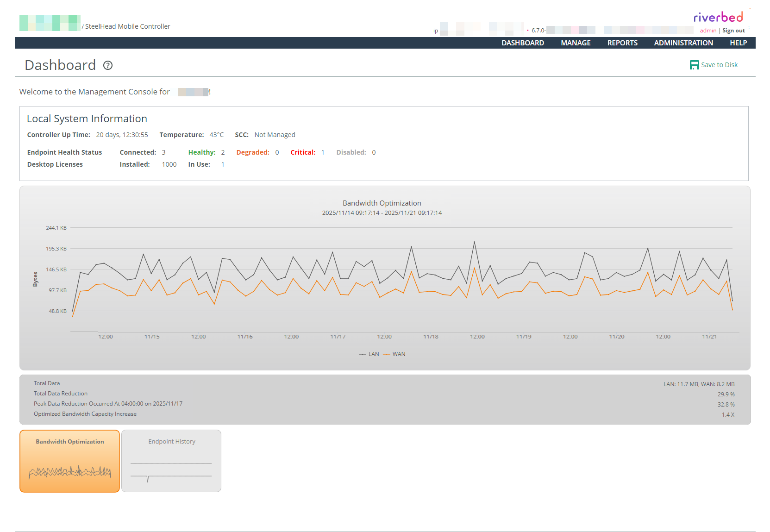
Task: Click the SteelHead Mobile Controller header logo
Action: pos(50,23)
